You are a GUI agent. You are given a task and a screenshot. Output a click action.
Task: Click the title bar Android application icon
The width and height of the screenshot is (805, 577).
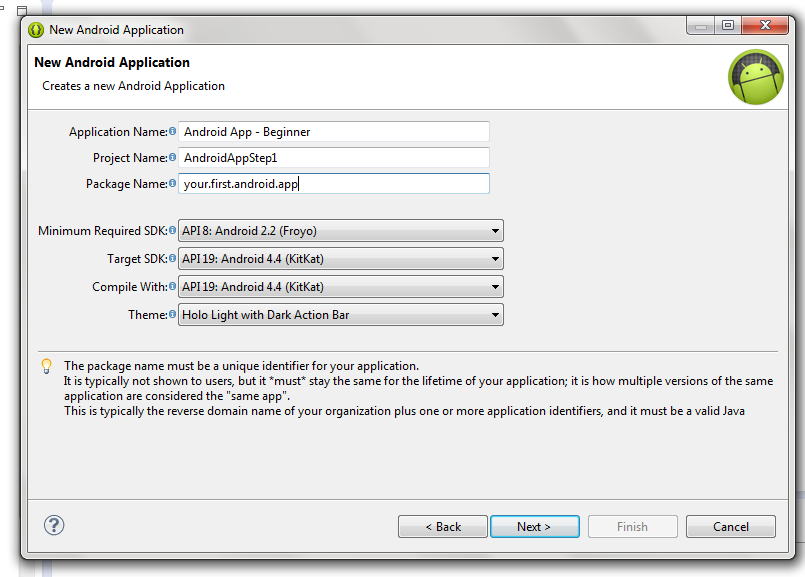tap(36, 30)
